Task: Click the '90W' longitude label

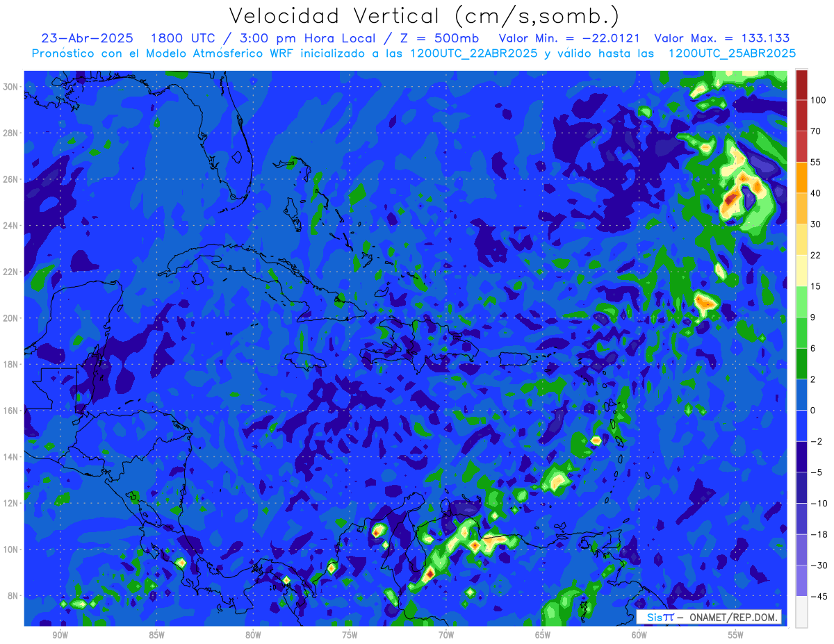Action: point(60,635)
